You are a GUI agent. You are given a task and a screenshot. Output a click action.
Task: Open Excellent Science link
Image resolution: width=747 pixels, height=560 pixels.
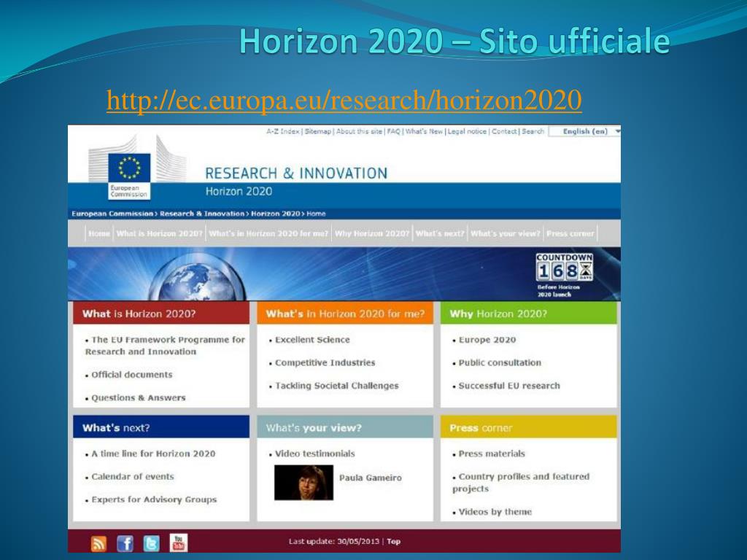312,340
